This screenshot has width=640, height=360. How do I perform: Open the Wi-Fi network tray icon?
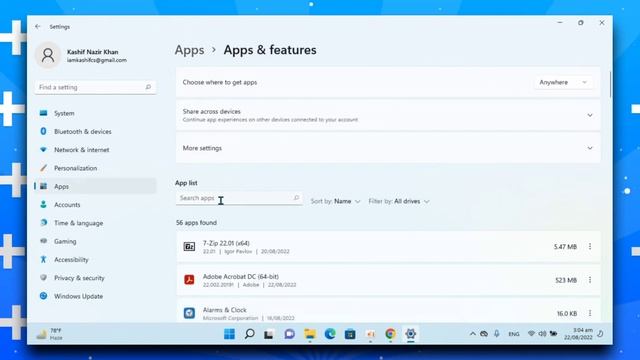(x=531, y=333)
